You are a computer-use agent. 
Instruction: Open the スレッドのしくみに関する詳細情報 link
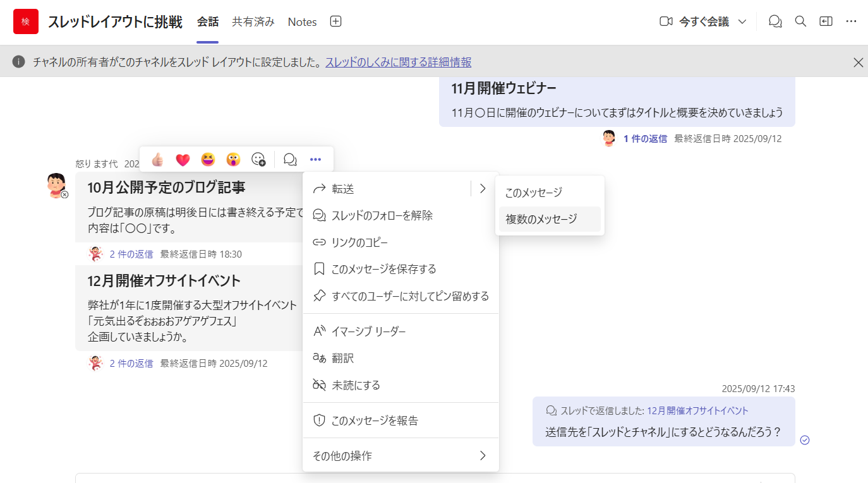[398, 62]
